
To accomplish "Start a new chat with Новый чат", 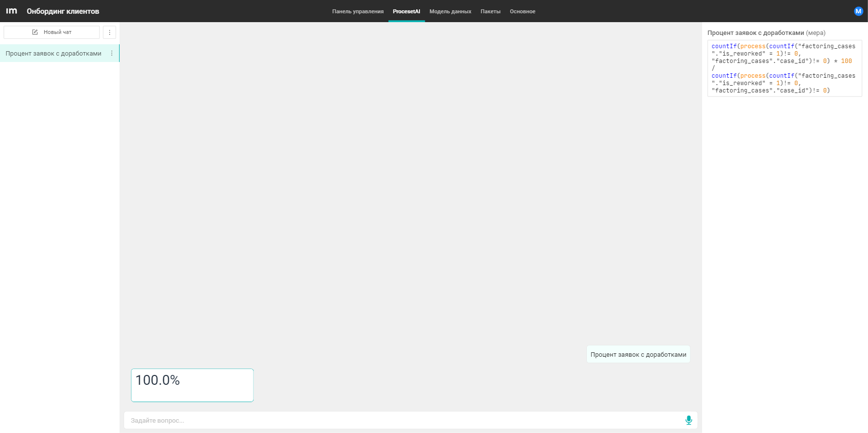I will (x=52, y=32).
